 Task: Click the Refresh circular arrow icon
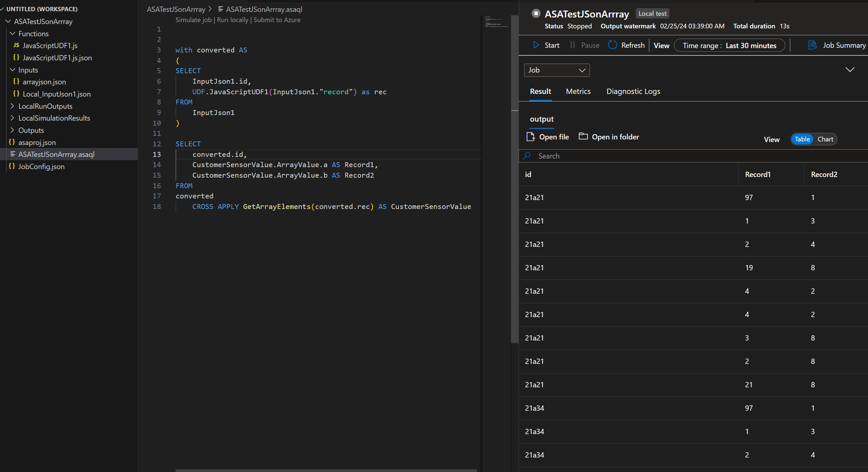(612, 45)
